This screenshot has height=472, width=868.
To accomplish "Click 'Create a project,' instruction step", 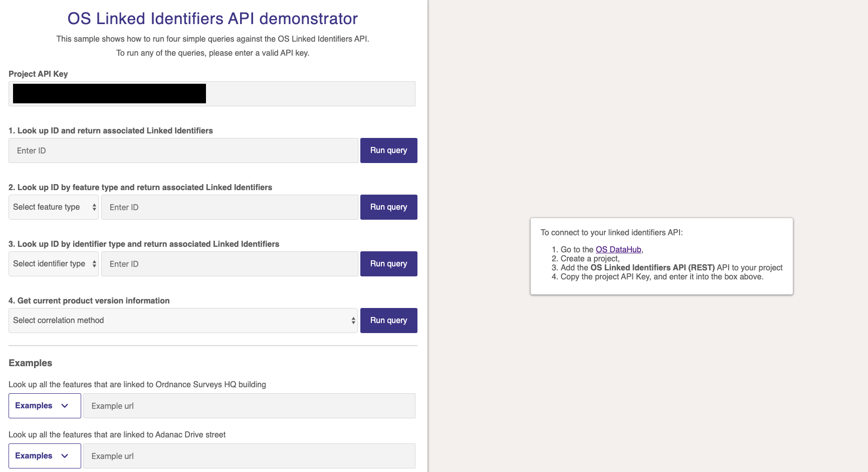I will [590, 258].
